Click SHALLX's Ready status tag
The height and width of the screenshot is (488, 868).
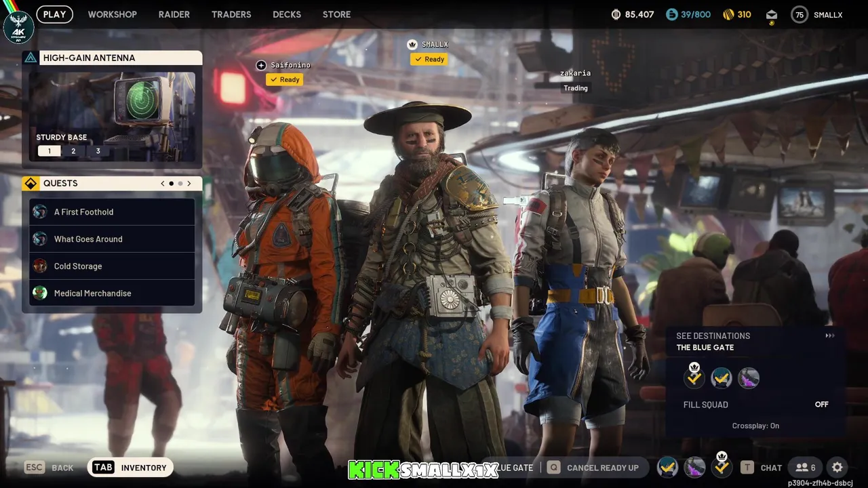(x=429, y=59)
